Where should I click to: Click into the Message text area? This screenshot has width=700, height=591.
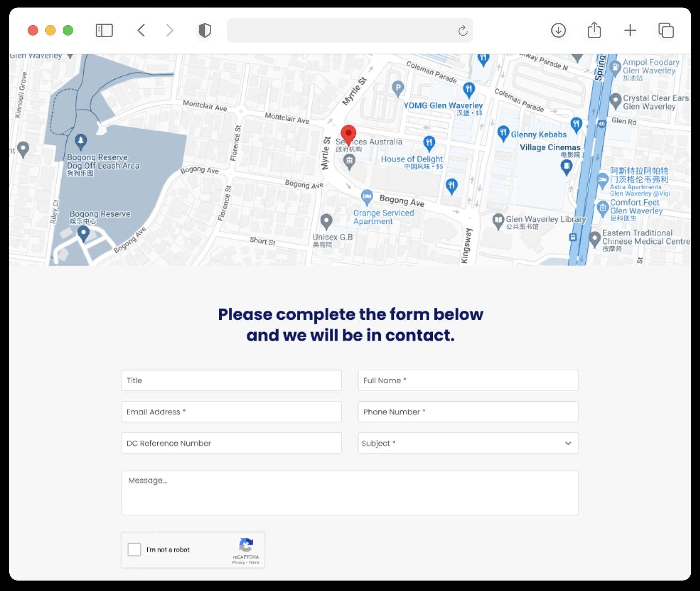(350, 493)
